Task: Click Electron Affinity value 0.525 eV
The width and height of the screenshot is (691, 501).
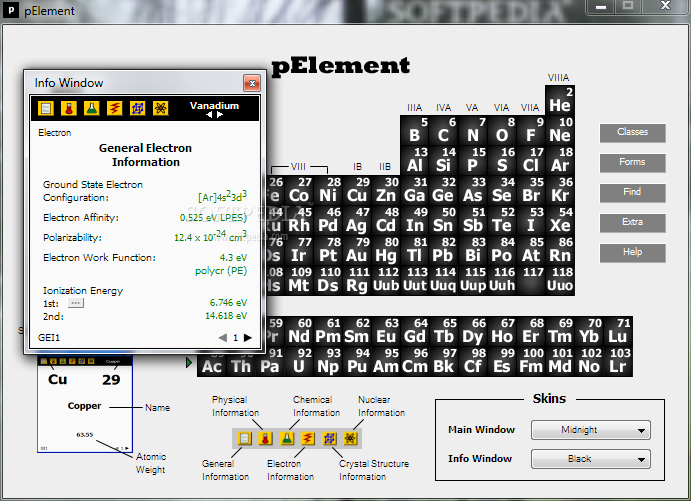Action: (213, 218)
